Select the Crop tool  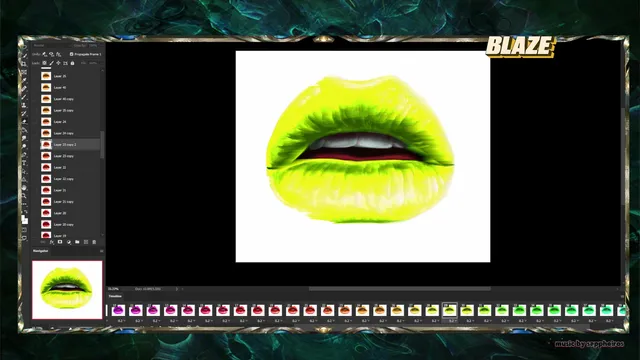(24, 64)
